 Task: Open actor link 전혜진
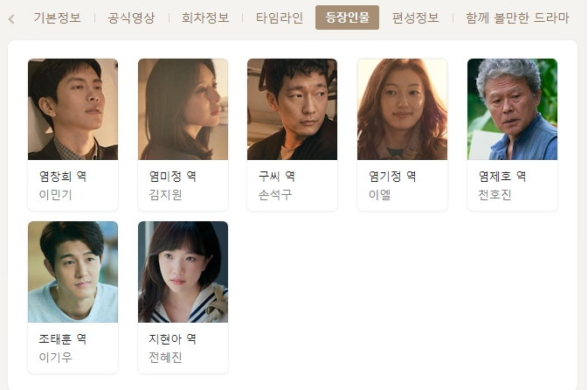tap(165, 358)
